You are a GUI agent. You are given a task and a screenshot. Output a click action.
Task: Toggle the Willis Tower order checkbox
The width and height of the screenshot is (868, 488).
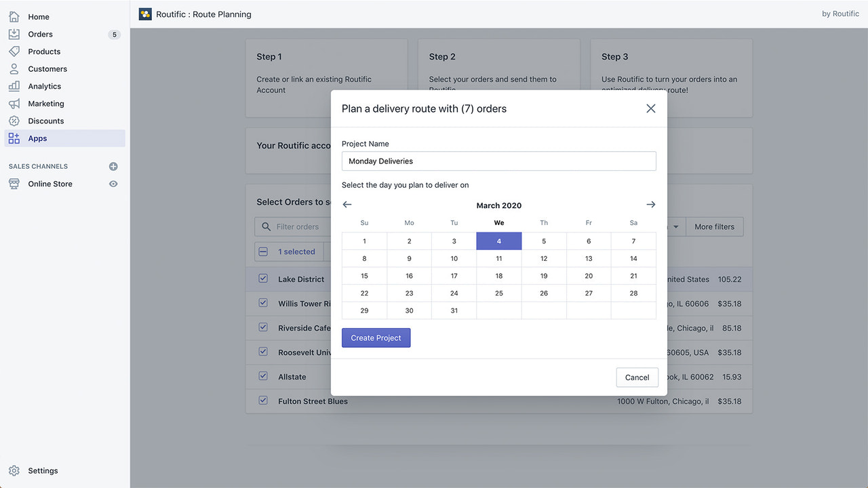coord(262,302)
